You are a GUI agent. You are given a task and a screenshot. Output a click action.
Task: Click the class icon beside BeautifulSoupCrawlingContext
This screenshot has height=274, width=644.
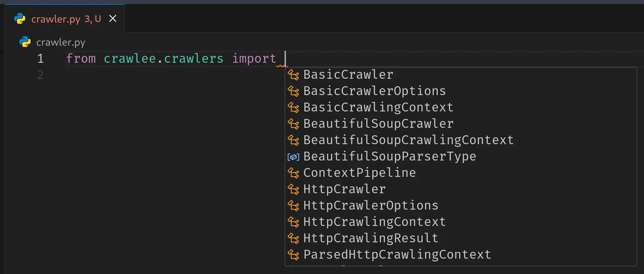point(293,140)
